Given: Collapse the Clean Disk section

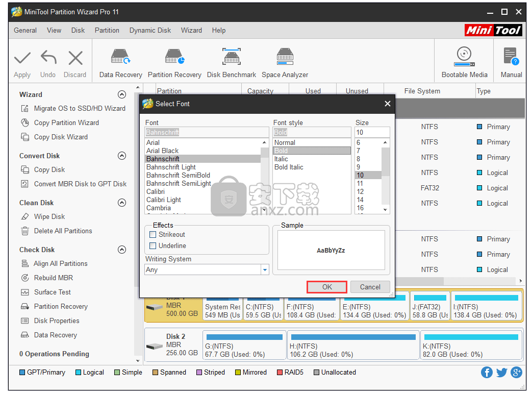Looking at the screenshot, I should pyautogui.click(x=122, y=203).
